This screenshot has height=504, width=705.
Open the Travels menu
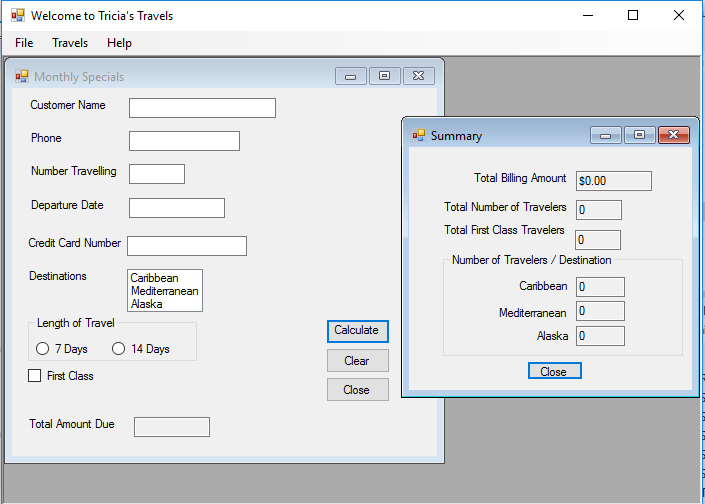pos(70,43)
